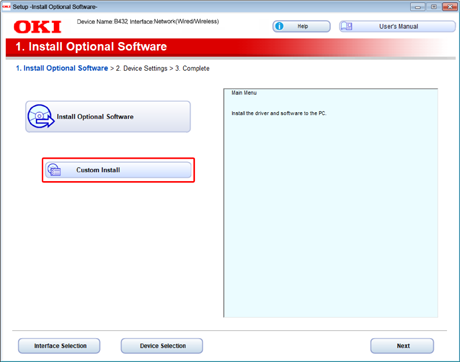This screenshot has width=460, height=362.
Task: Start Install Optional Software
Action: (x=108, y=116)
